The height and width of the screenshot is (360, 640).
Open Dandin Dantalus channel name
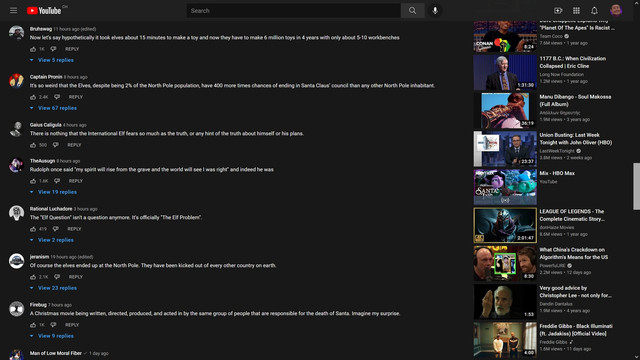[556, 304]
